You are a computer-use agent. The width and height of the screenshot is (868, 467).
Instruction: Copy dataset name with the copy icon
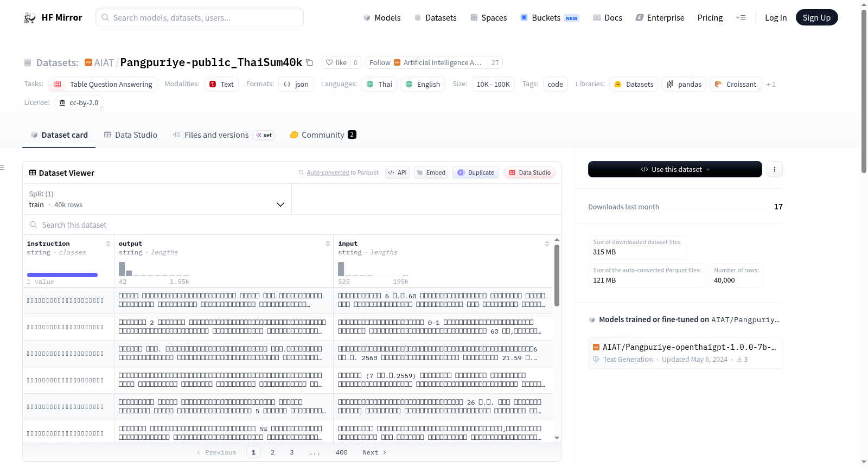click(x=309, y=62)
